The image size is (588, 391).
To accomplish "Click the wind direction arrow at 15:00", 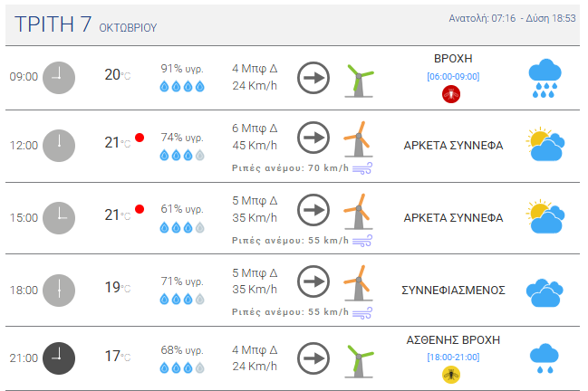I will (x=313, y=209).
